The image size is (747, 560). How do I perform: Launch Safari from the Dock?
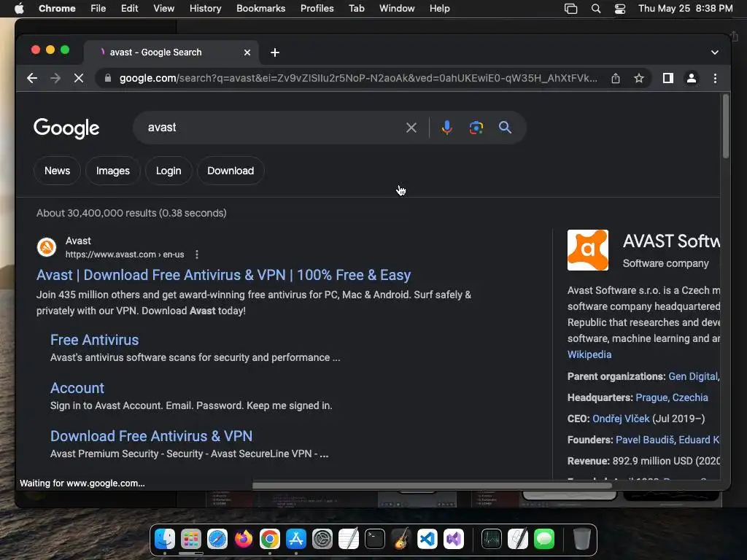pyautogui.click(x=217, y=539)
